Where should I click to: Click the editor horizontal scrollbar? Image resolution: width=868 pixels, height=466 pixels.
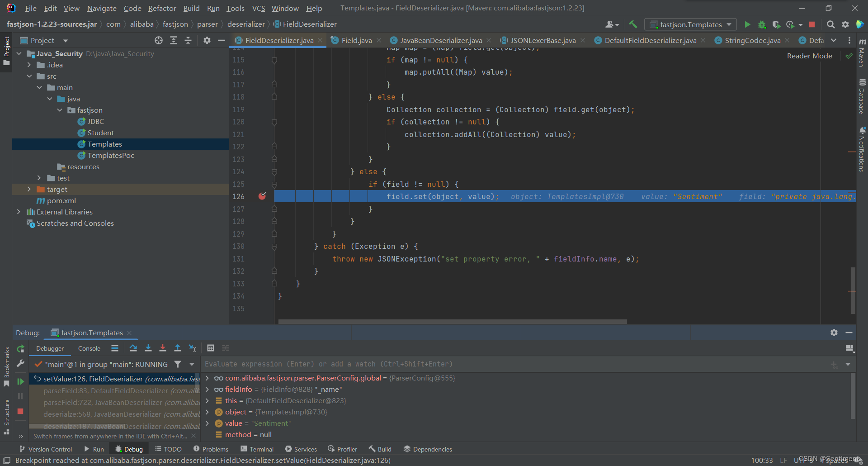tap(452, 322)
